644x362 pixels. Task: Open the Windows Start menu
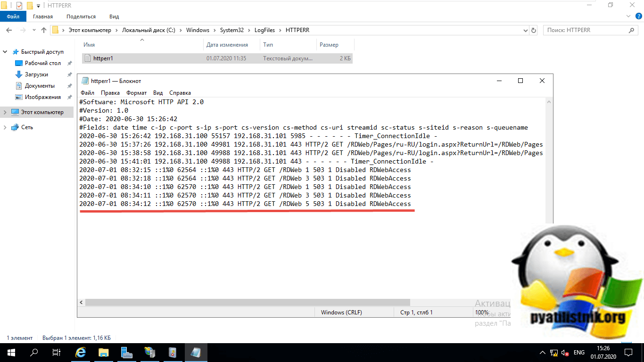pos(11,352)
